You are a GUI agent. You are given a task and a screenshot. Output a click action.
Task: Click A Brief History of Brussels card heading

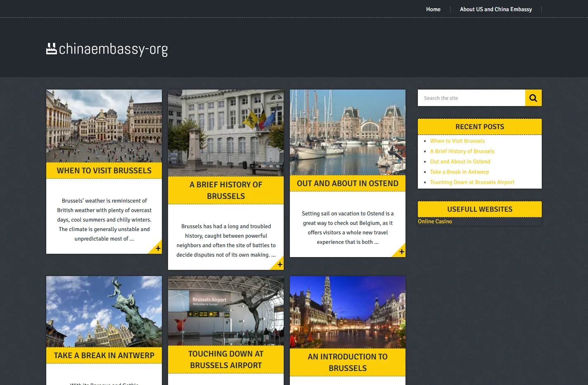[226, 190]
